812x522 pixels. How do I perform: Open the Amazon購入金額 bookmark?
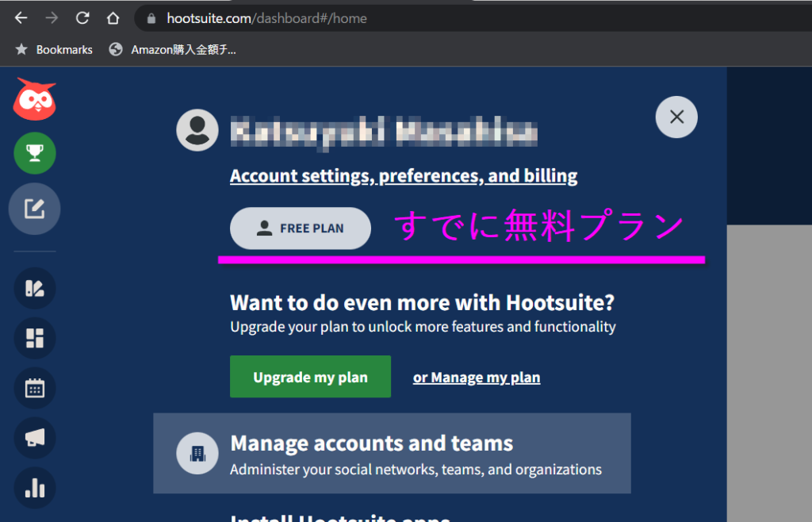pyautogui.click(x=172, y=50)
